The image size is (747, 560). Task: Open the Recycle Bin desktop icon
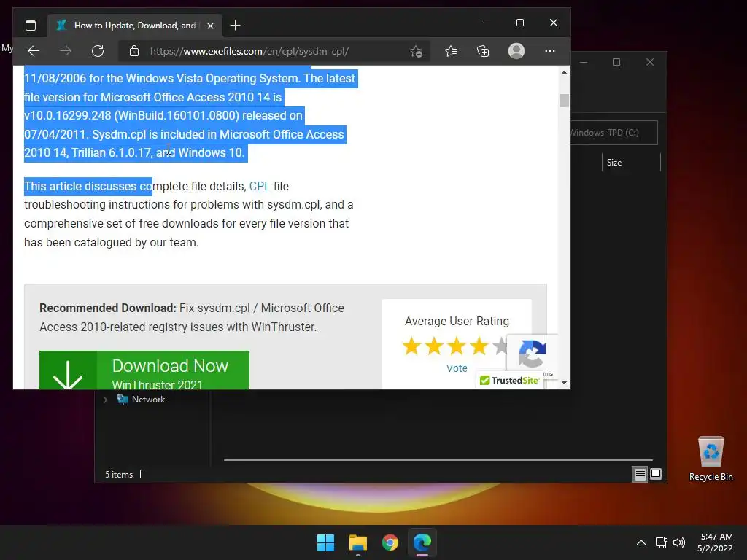tap(711, 459)
